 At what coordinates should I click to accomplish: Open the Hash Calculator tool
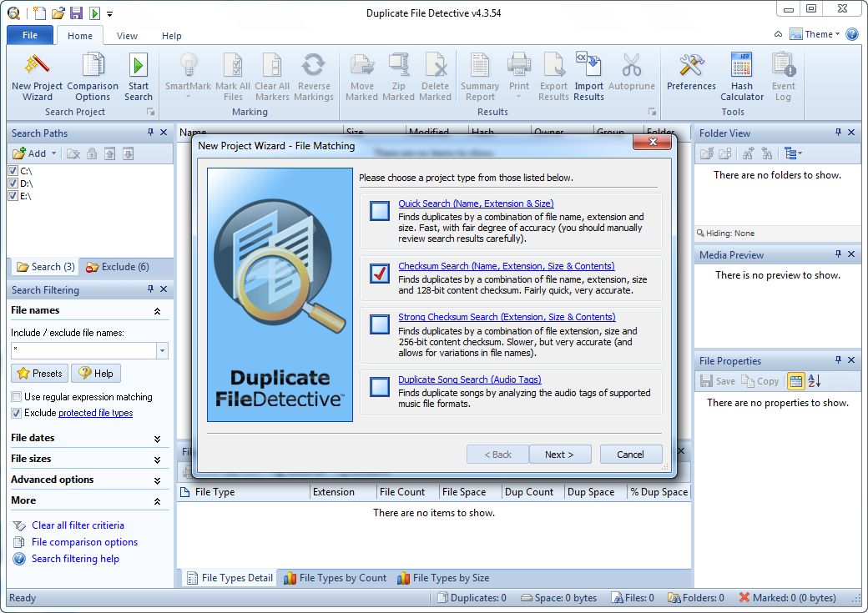pyautogui.click(x=742, y=78)
